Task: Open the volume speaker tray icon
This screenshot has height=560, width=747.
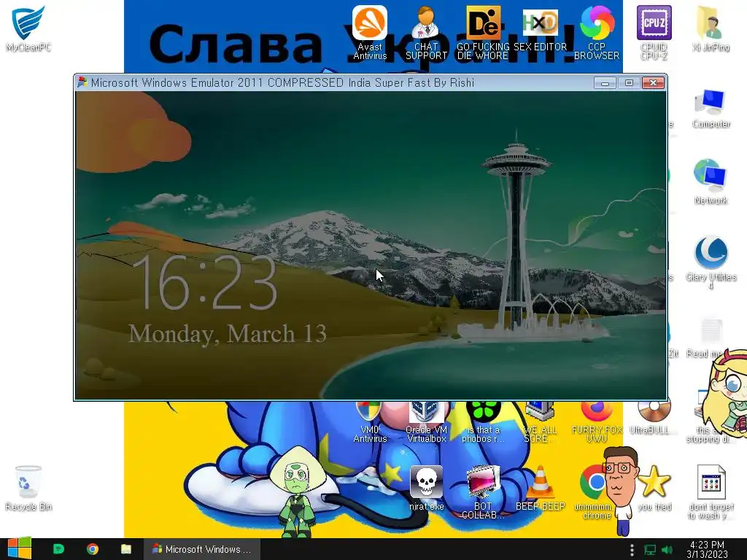Action: 667,550
